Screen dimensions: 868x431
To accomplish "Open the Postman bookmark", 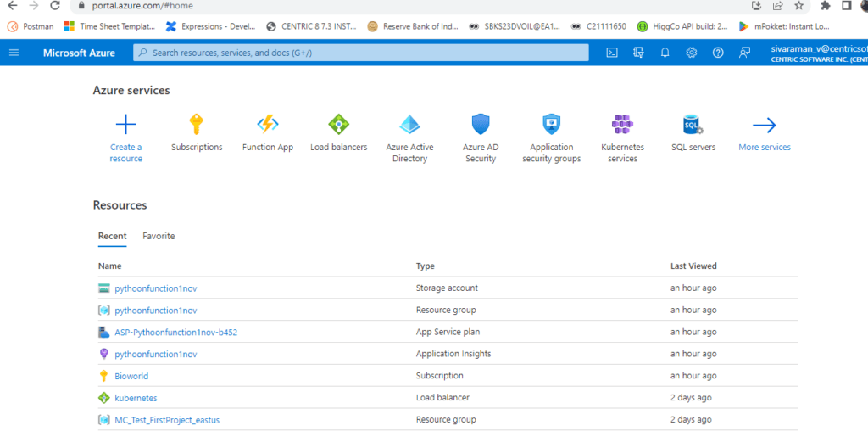I will pyautogui.click(x=31, y=26).
